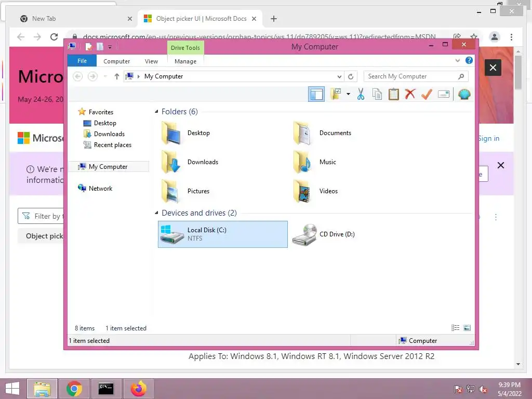Click the Explorer Forward arrow button
The image size is (532, 399).
(x=92, y=76)
